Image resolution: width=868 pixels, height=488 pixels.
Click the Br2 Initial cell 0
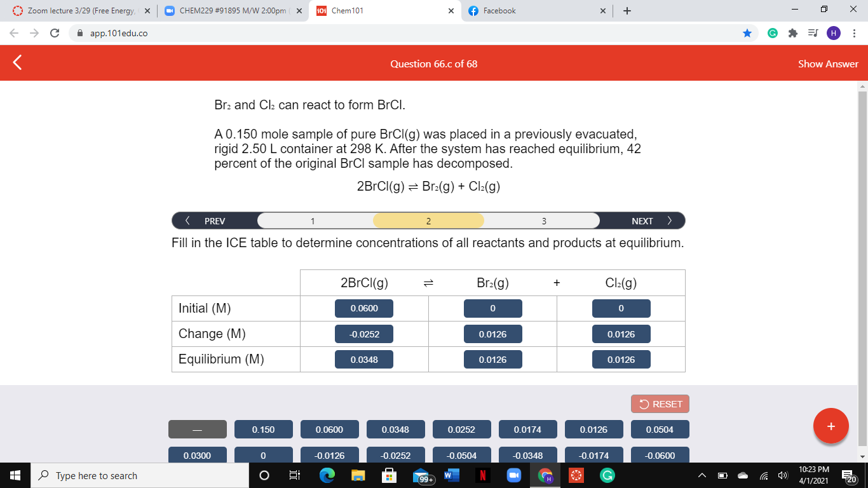coord(492,308)
